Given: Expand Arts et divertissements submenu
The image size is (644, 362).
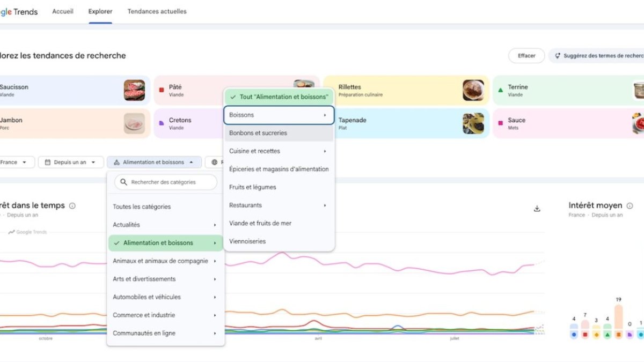Looking at the screenshot, I should coord(166,279).
